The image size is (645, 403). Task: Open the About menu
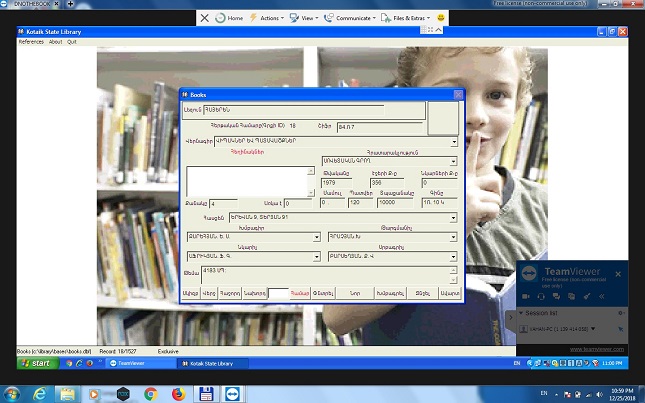56,42
